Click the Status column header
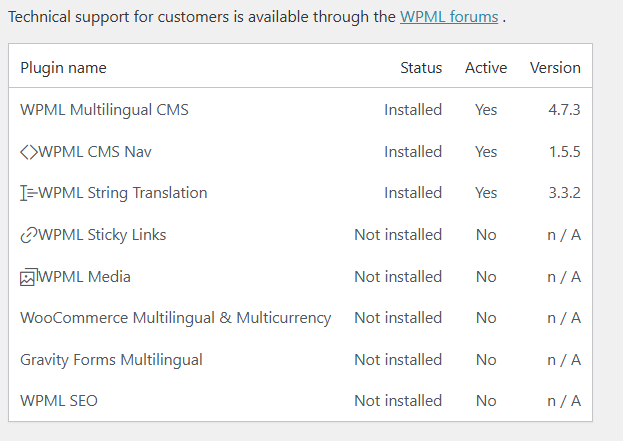 pos(421,68)
